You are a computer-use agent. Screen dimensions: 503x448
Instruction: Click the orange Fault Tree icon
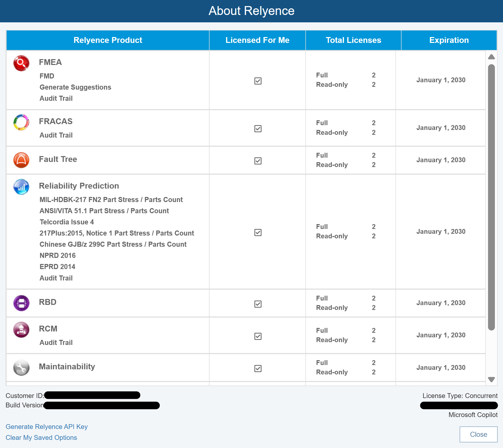coord(21,160)
